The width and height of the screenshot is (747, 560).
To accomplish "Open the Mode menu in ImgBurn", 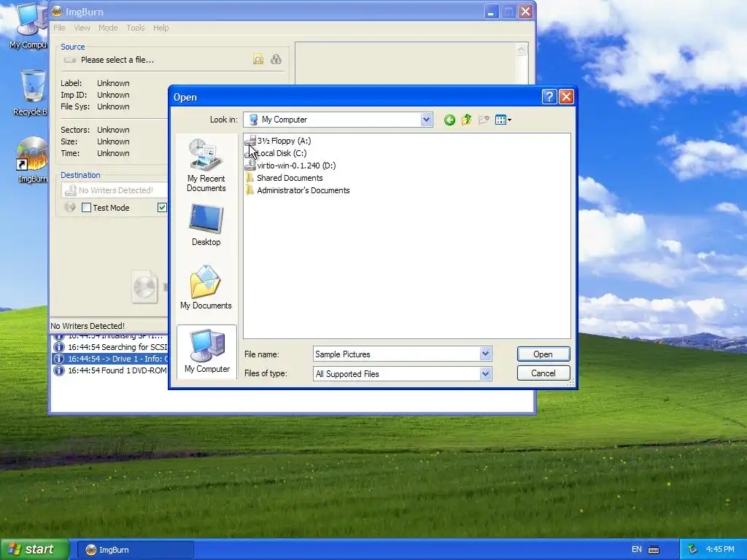I will (108, 28).
